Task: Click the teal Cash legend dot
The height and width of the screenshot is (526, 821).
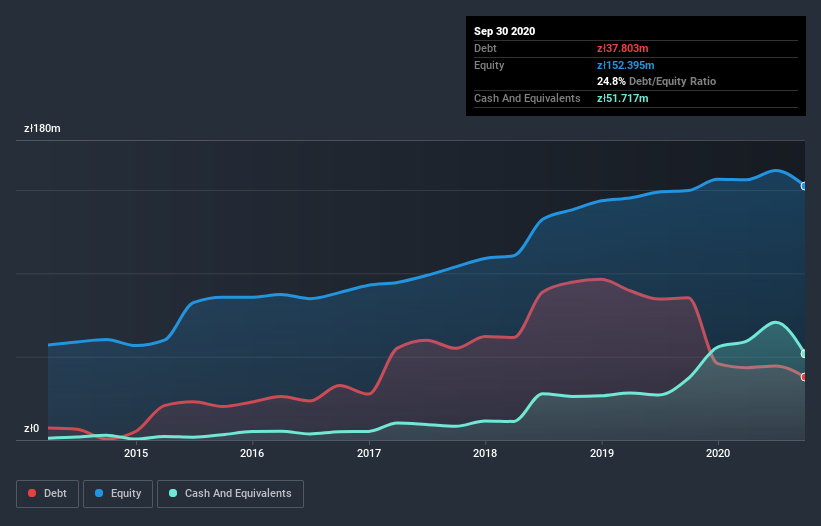Action: pyautogui.click(x=173, y=493)
